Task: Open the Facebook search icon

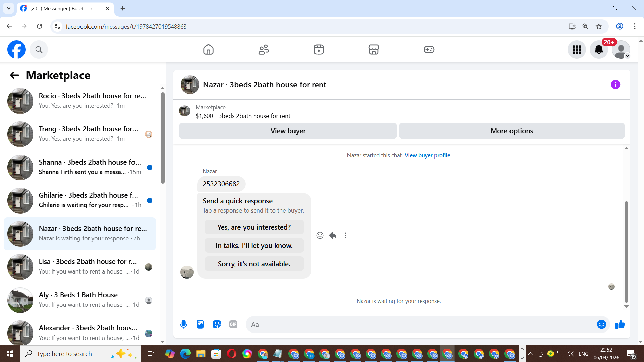Action: pyautogui.click(x=39, y=50)
